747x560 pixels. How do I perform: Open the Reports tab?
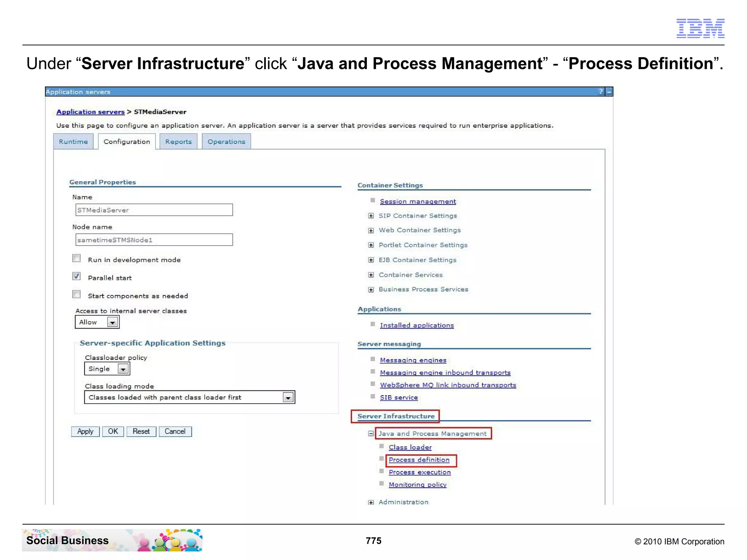[178, 141]
